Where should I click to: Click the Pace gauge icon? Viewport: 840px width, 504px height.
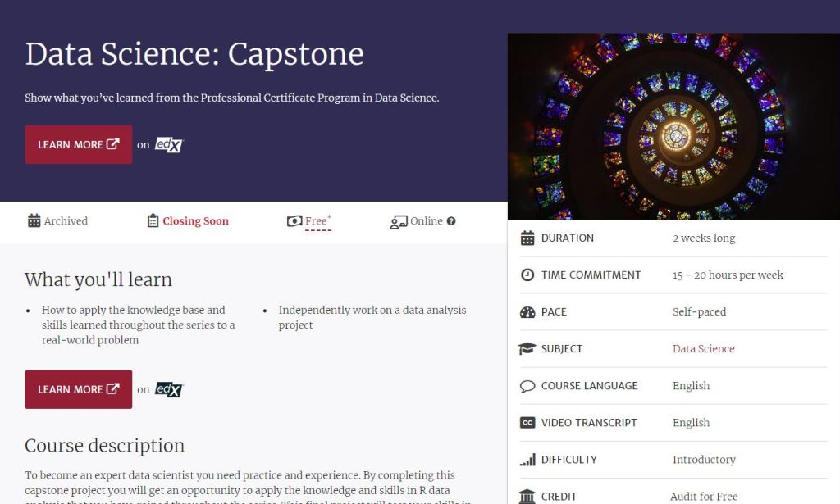tap(527, 311)
